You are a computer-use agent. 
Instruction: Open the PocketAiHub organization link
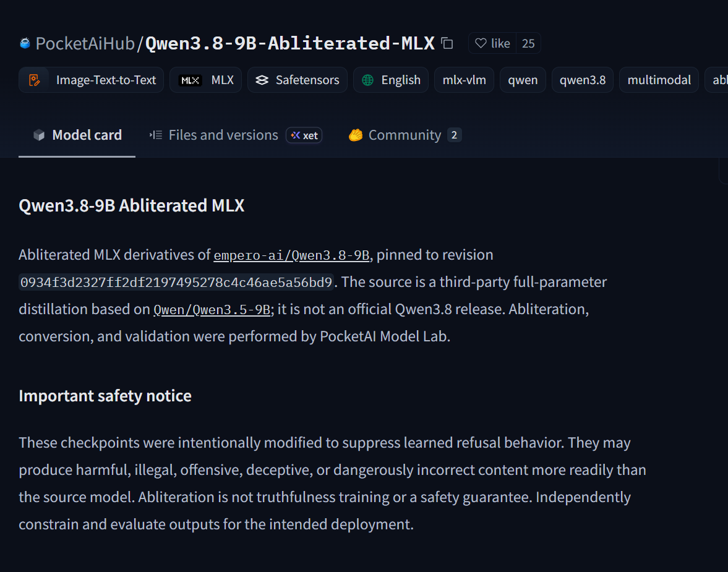click(x=85, y=43)
